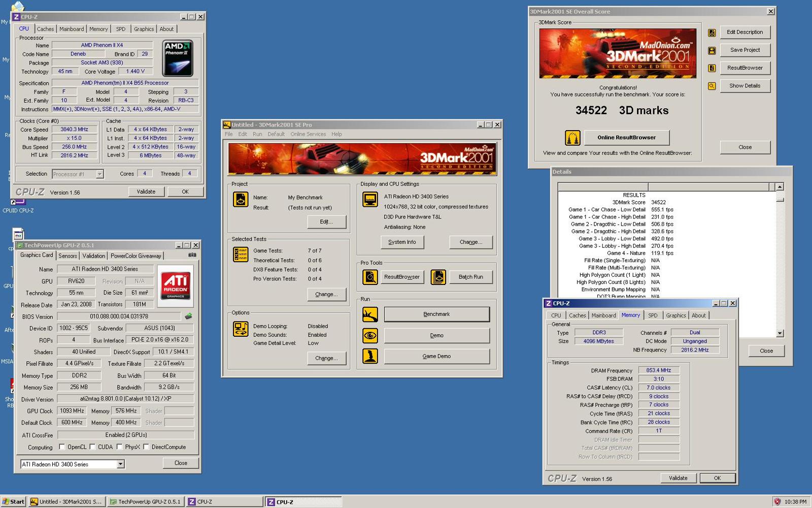Click Change in the Options section
This screenshot has height=508, width=812.
(x=327, y=358)
